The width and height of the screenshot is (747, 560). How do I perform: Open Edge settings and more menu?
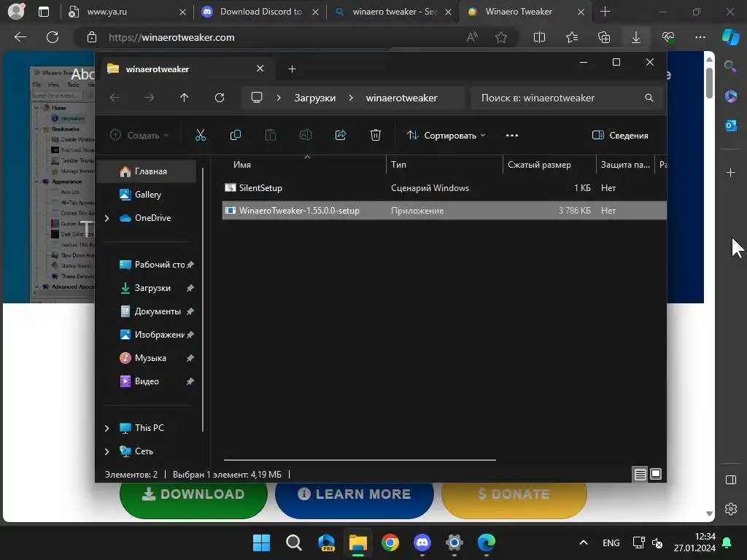(x=700, y=37)
